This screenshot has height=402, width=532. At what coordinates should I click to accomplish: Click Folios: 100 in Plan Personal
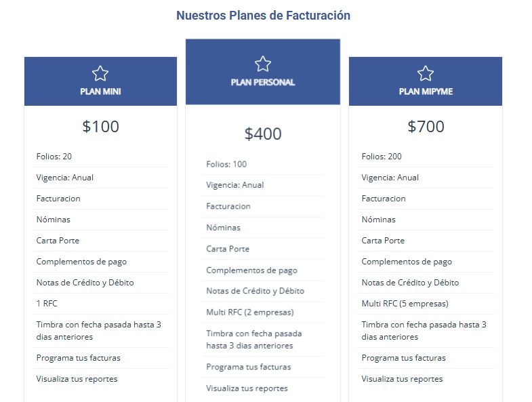click(226, 164)
